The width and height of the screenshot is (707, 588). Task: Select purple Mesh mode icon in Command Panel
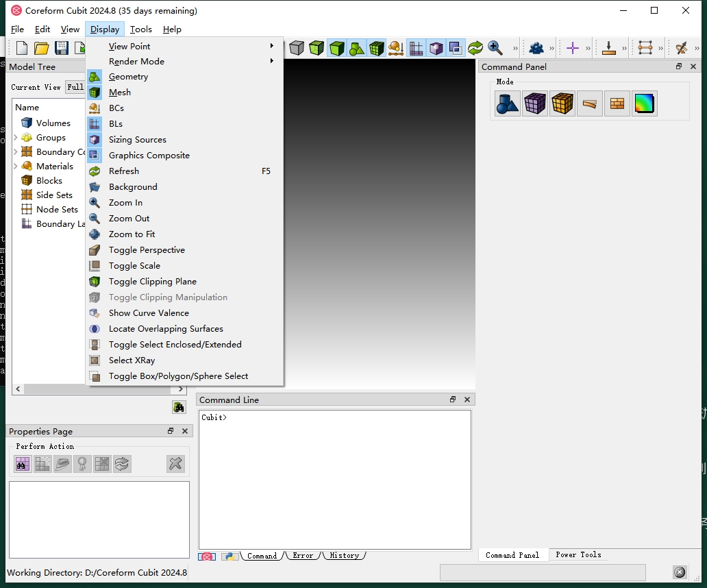[535, 103]
